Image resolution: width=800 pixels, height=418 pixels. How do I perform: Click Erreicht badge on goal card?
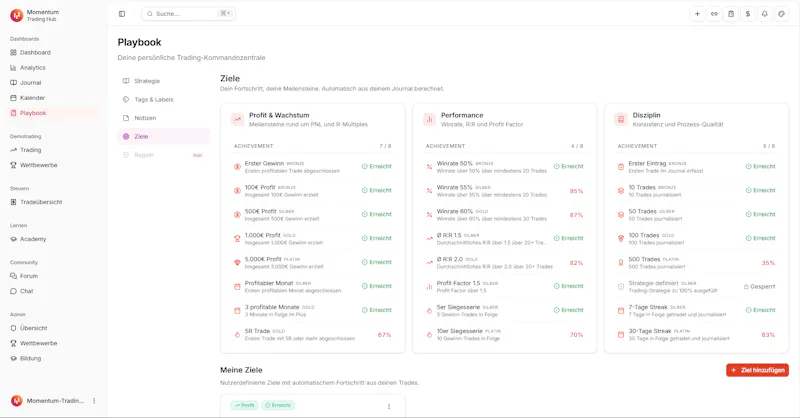pyautogui.click(x=278, y=405)
